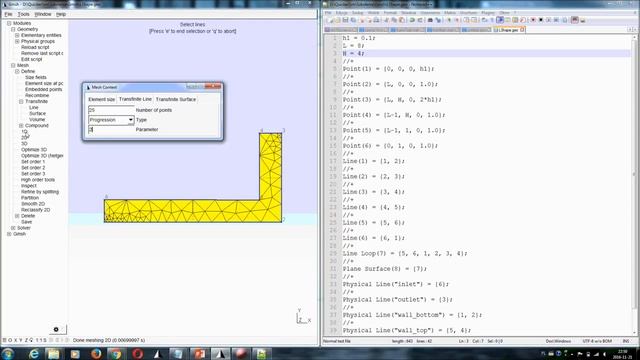
Task: Select Surface under Transfinite
Action: [x=37, y=113]
